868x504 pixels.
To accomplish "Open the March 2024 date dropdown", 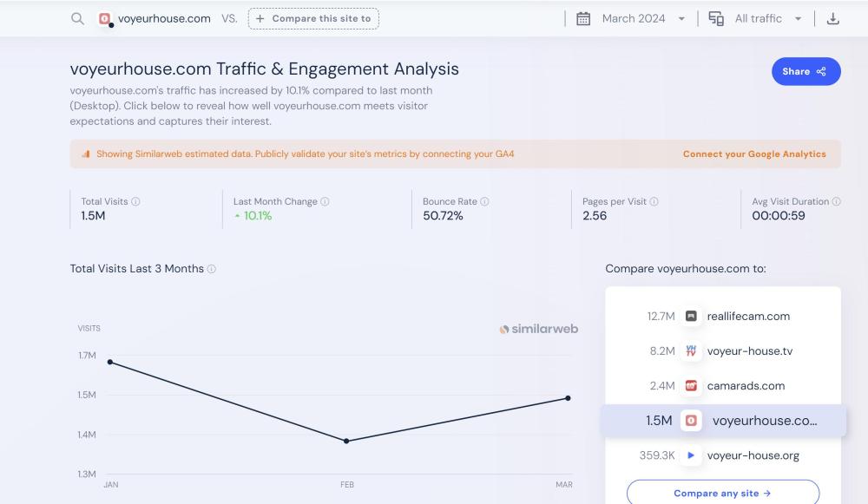I will pyautogui.click(x=642, y=18).
